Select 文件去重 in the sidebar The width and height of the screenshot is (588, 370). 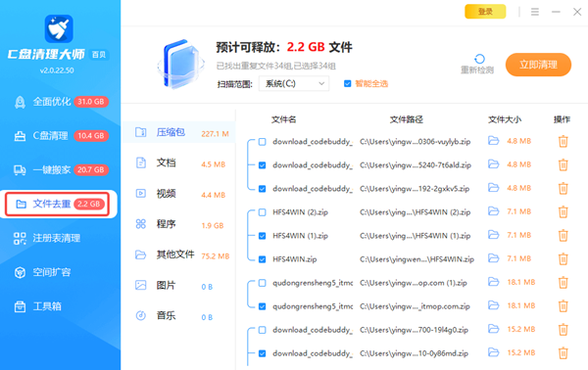coord(58,205)
